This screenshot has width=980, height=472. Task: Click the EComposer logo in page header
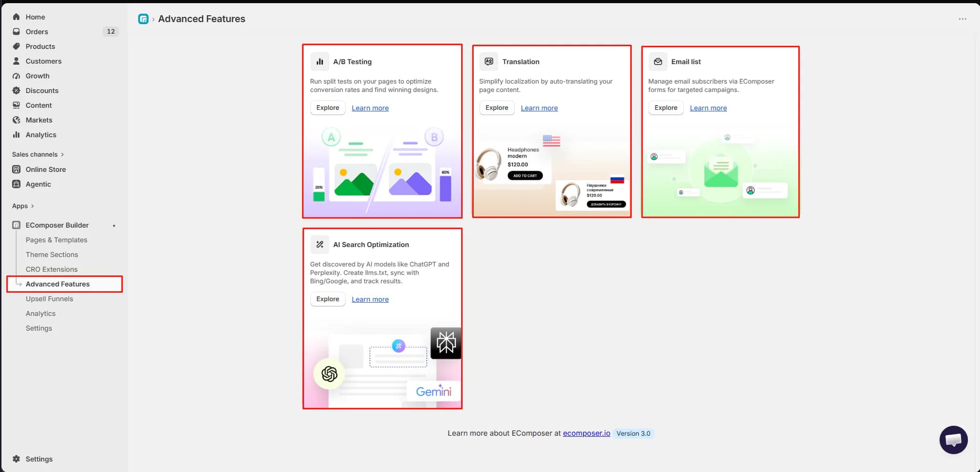click(x=143, y=19)
